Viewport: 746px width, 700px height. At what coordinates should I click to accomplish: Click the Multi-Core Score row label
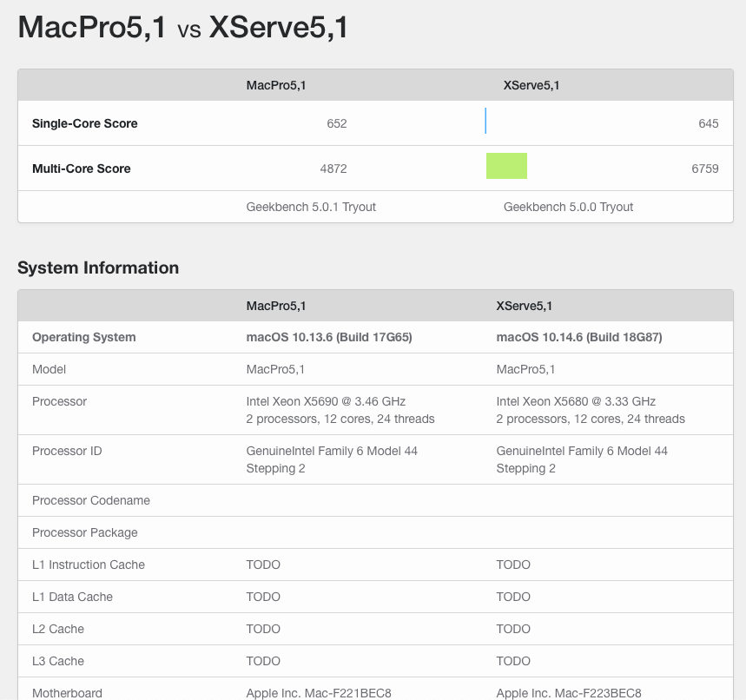click(81, 168)
